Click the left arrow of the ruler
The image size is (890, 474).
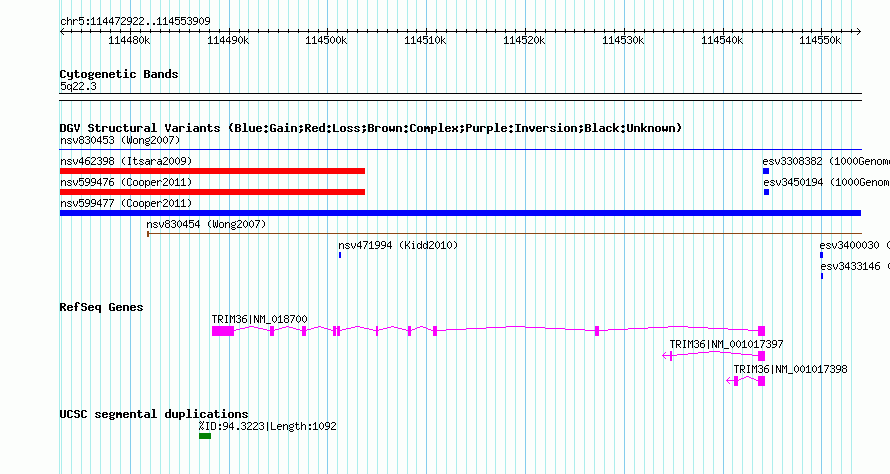click(62, 32)
